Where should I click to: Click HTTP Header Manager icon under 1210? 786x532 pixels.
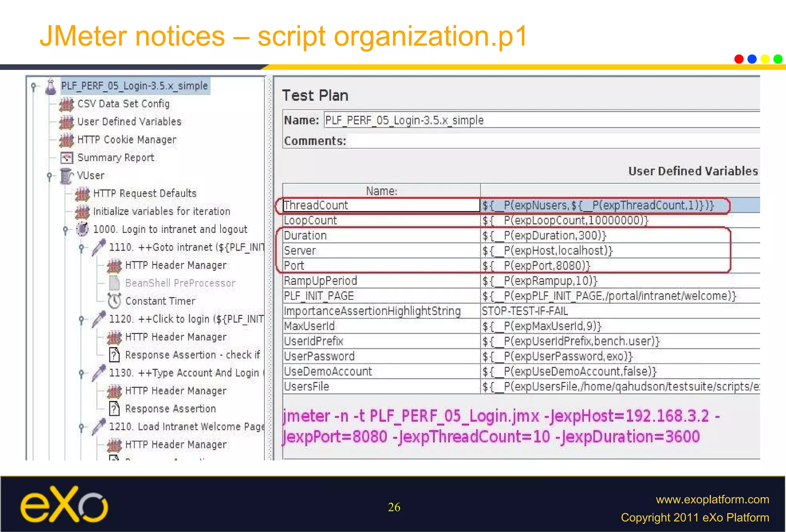click(114, 445)
